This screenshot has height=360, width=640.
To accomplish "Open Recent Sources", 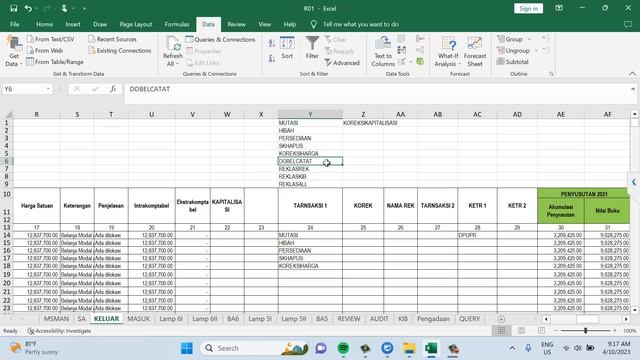I will [x=112, y=39].
